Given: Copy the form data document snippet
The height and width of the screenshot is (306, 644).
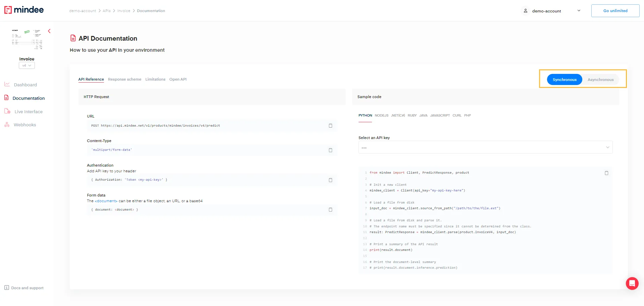Looking at the screenshot, I should [x=330, y=210].
